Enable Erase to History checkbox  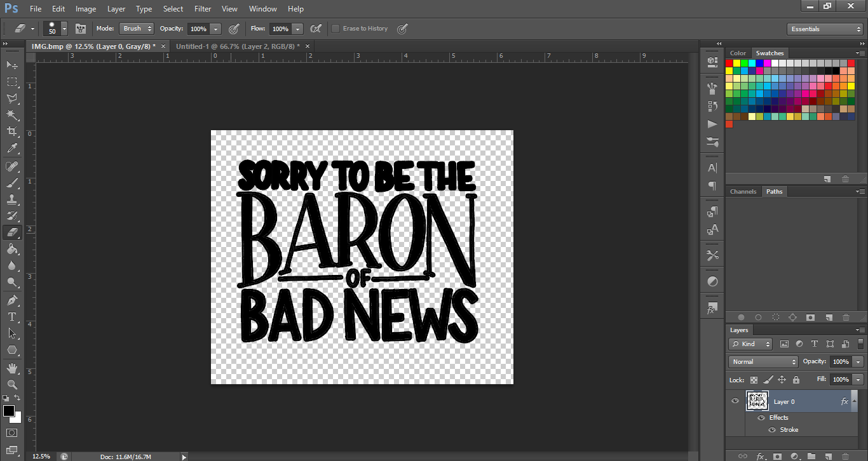(x=336, y=29)
